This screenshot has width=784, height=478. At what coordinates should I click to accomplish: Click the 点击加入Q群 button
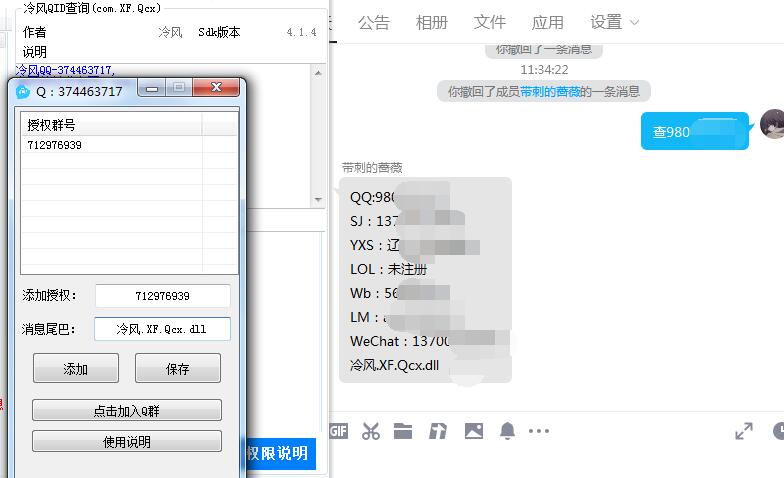tap(127, 410)
